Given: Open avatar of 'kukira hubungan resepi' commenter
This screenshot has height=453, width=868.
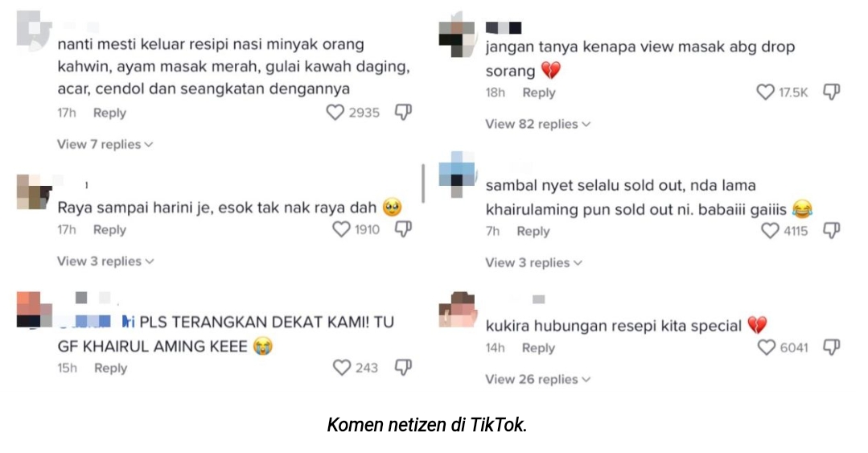Looking at the screenshot, I should [457, 310].
